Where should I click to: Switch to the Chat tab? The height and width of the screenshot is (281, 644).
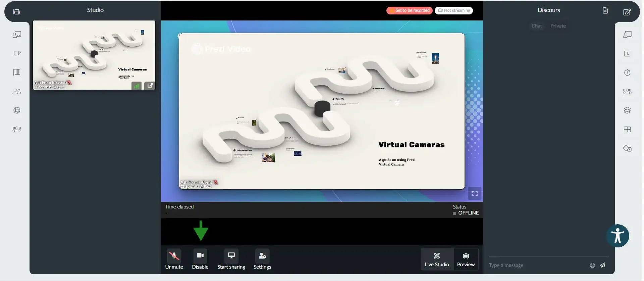(x=537, y=26)
